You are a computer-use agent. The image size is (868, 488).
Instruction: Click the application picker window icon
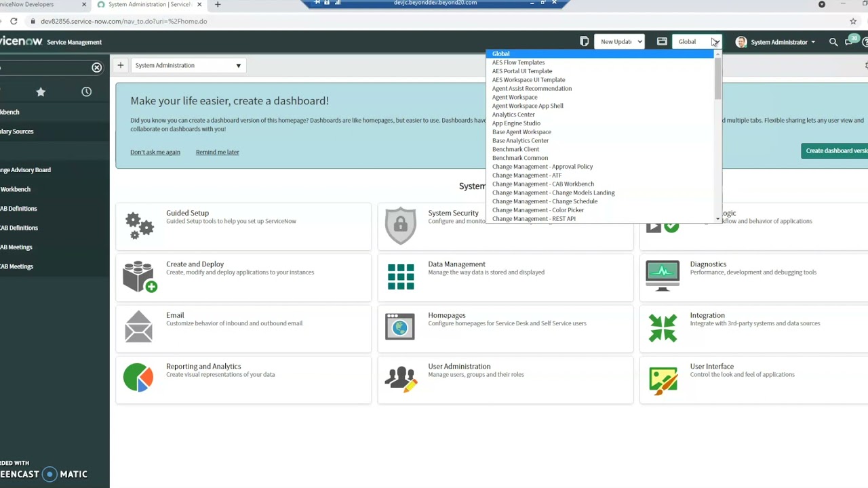click(662, 41)
